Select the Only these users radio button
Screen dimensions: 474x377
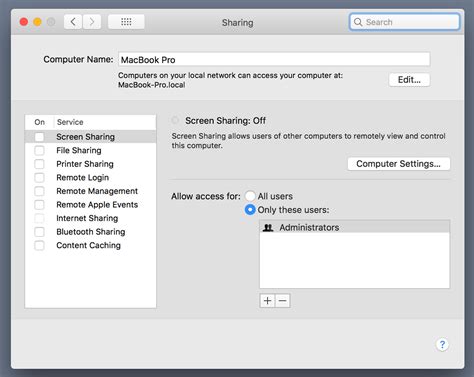coord(250,210)
